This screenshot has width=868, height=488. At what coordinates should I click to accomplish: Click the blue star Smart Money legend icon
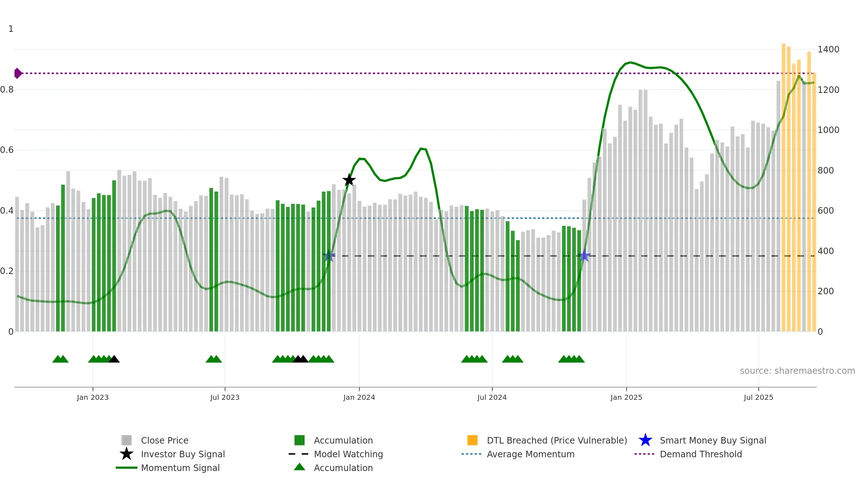645,440
